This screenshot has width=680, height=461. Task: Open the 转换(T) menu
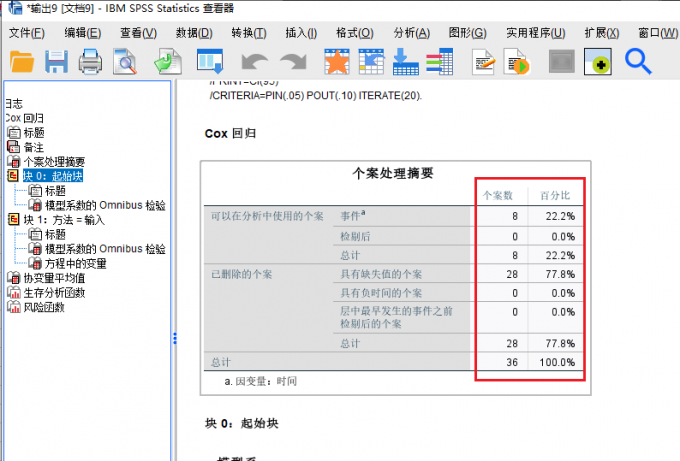(249, 33)
